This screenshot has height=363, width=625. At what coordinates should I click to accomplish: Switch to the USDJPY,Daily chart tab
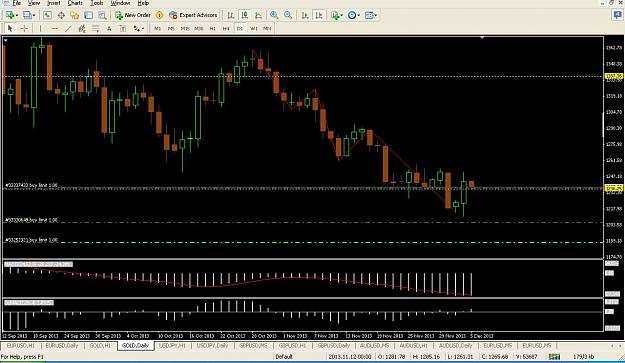pos(212,345)
